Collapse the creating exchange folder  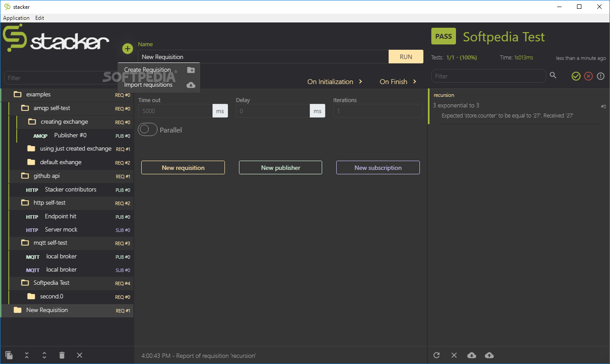coord(32,121)
